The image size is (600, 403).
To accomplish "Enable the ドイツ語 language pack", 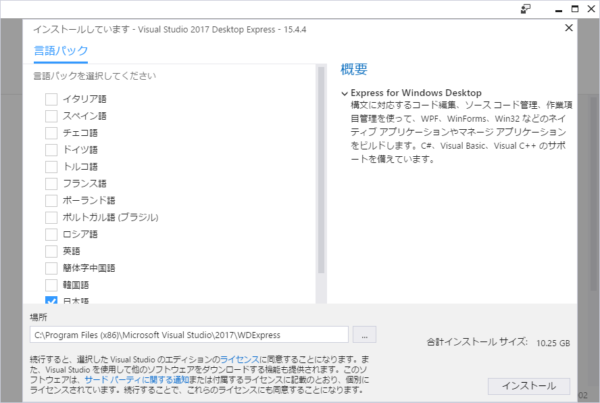I will click(51, 150).
